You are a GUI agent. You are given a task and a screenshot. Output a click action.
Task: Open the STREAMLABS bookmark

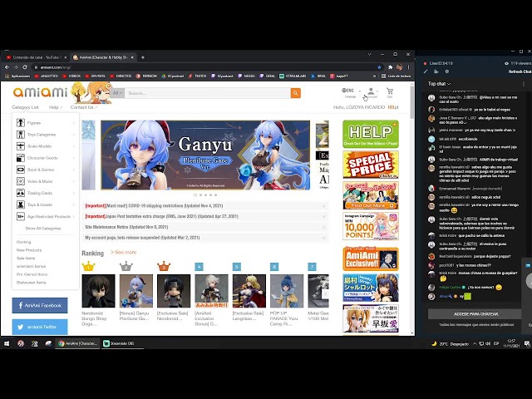(293, 76)
